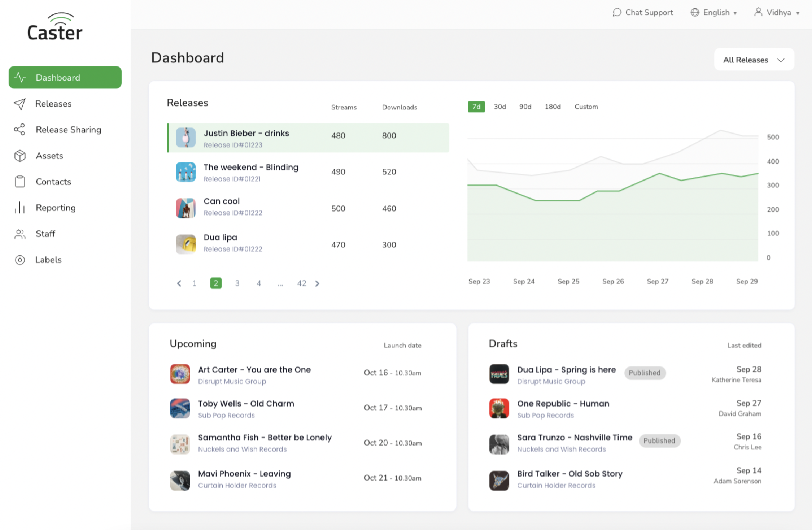Click the Dashboard activity icon in sidebar
Viewport: 812px width, 530px height.
coord(20,77)
